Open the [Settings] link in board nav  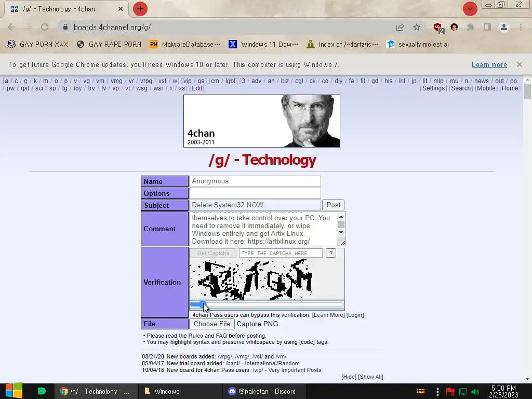(x=433, y=88)
